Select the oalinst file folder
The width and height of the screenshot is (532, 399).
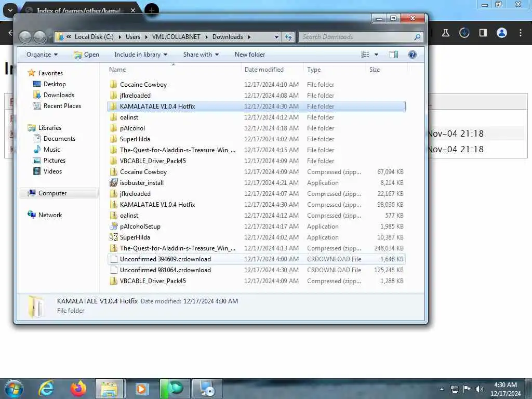(257, 117)
